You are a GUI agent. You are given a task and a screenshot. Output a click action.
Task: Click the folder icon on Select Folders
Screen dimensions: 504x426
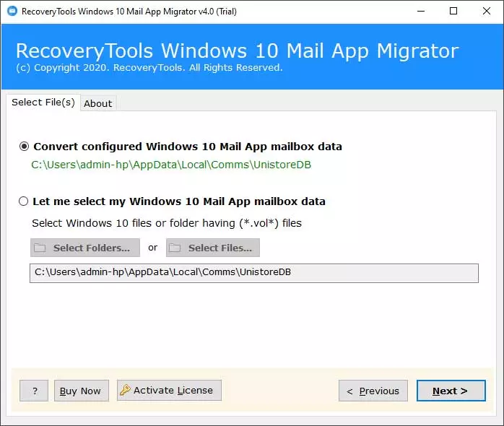click(40, 248)
